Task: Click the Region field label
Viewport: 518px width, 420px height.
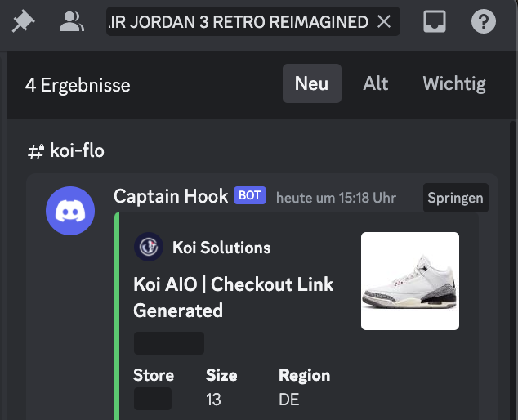Action: tap(304, 375)
